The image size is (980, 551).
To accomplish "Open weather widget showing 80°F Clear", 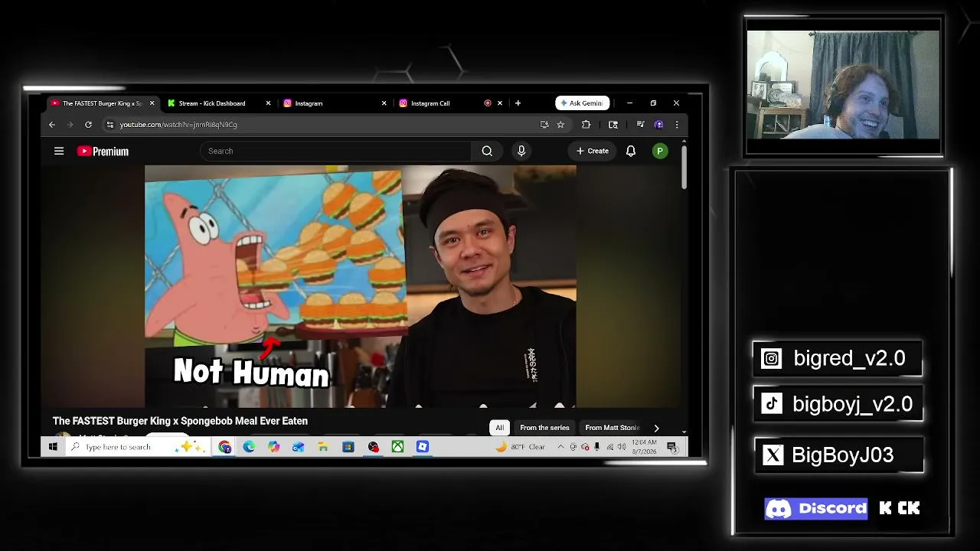I will point(521,447).
